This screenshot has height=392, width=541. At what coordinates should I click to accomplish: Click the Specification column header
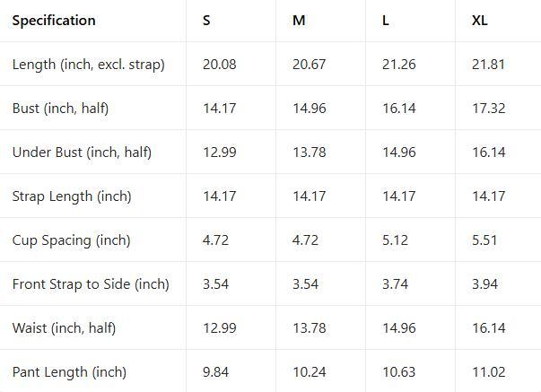point(54,21)
